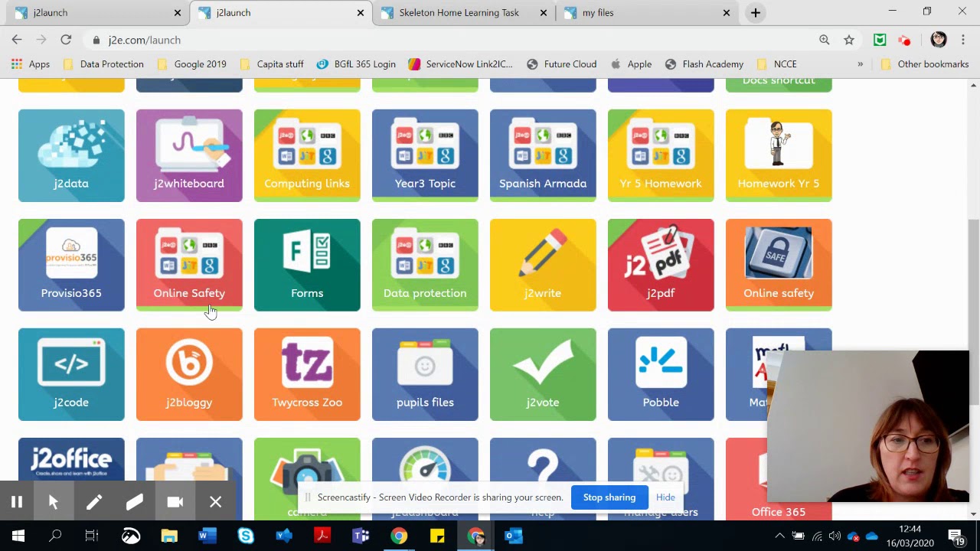The height and width of the screenshot is (551, 980).
Task: Expand hidden bookmarks with double chevron
Action: [861, 64]
